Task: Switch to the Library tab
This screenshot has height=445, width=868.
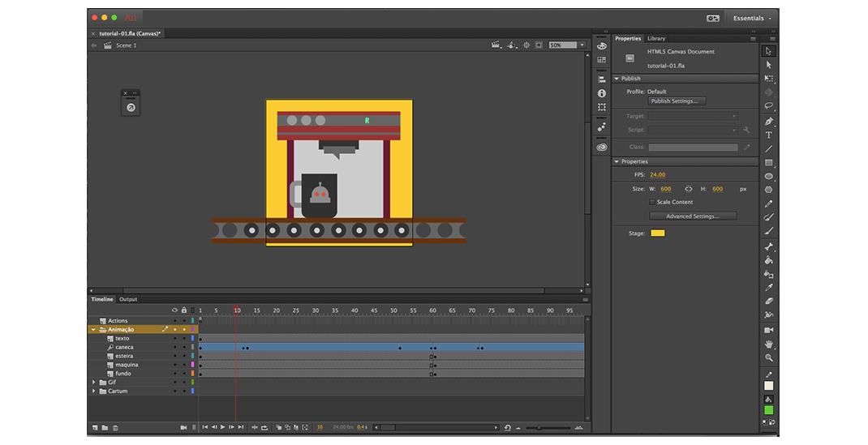Action: (656, 39)
